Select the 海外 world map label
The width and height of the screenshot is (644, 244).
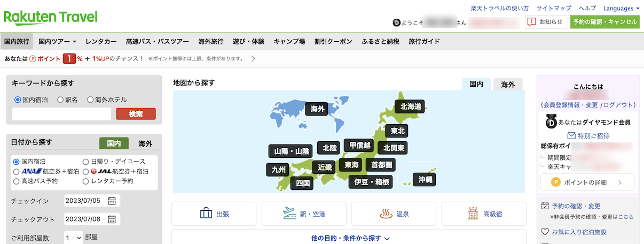pyautogui.click(x=317, y=109)
